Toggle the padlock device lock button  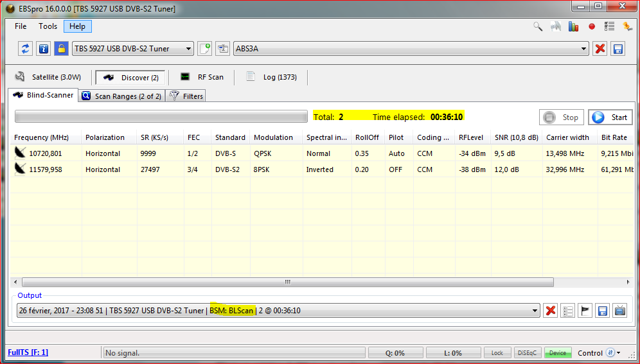61,49
